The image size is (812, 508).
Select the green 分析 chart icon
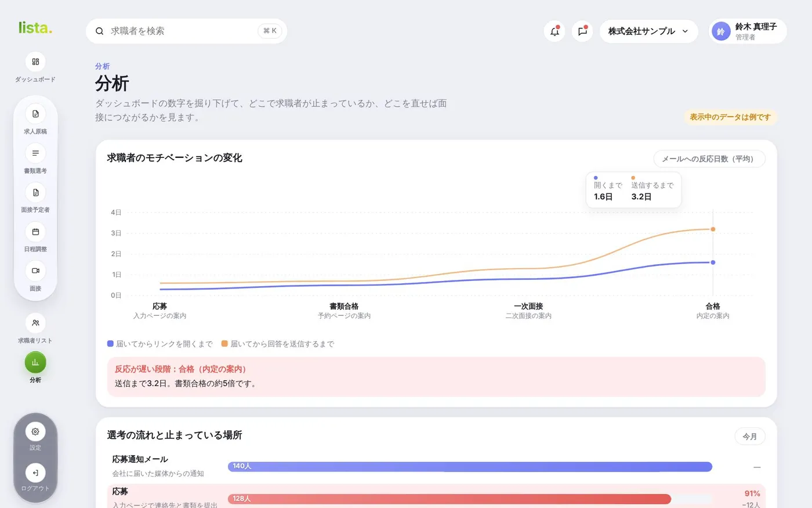point(35,362)
